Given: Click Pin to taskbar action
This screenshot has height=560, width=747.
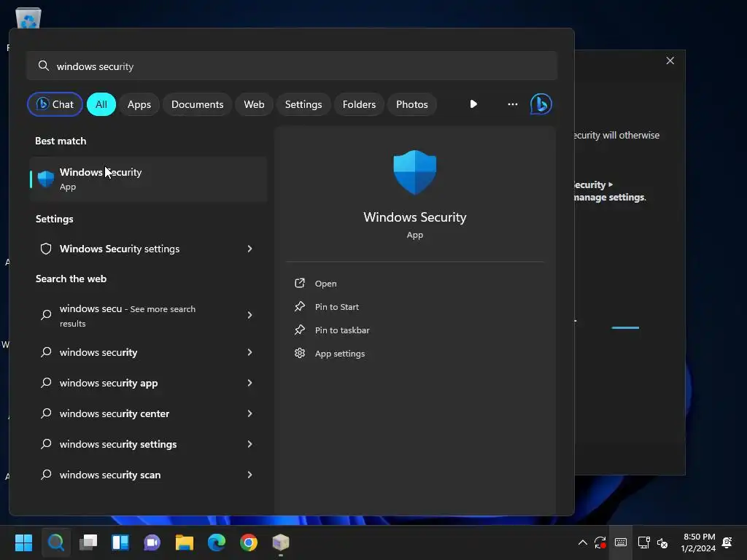Looking at the screenshot, I should coord(342,330).
